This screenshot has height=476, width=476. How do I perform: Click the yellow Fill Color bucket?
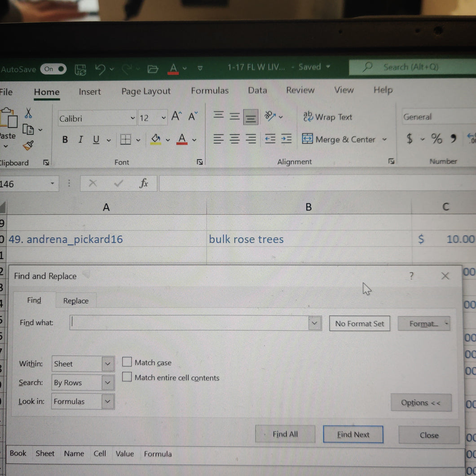[156, 139]
